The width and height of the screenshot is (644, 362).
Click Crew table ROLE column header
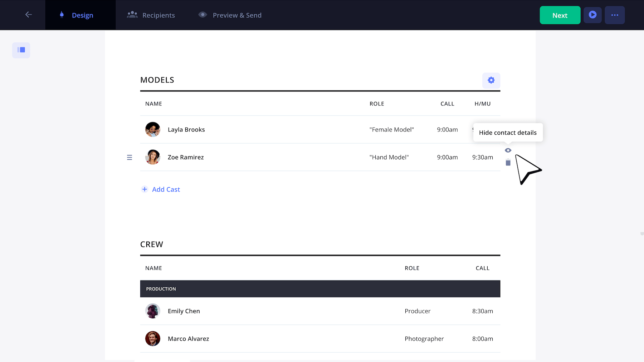(412, 268)
